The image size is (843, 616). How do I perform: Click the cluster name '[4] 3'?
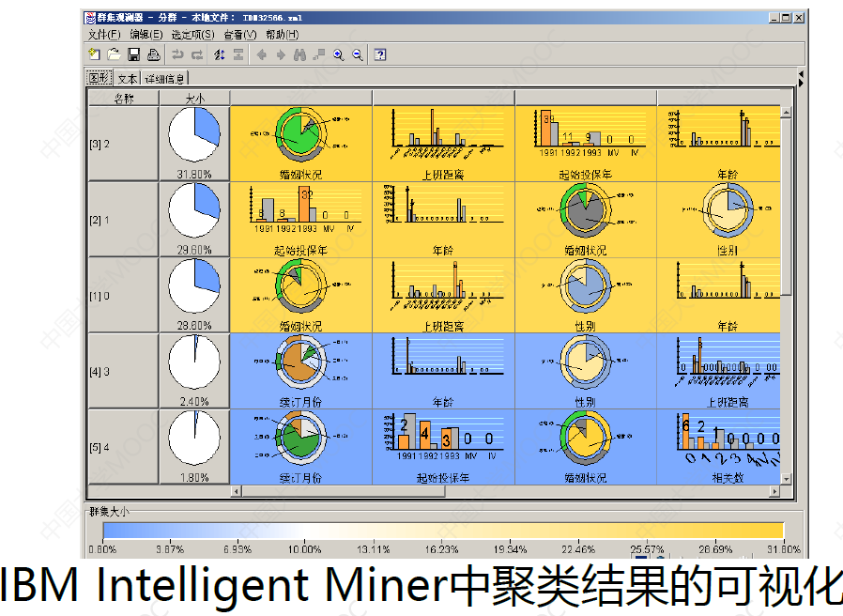100,372
